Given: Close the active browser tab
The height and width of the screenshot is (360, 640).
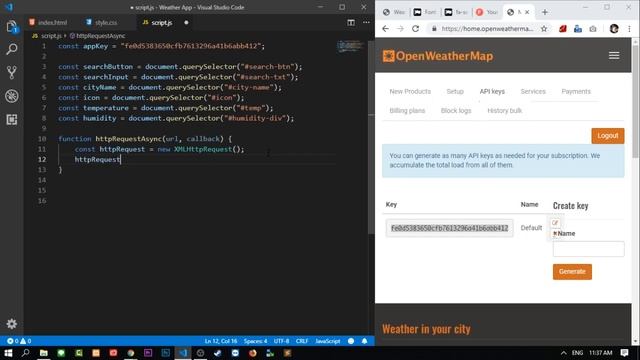Looking at the screenshot, I should [x=527, y=12].
